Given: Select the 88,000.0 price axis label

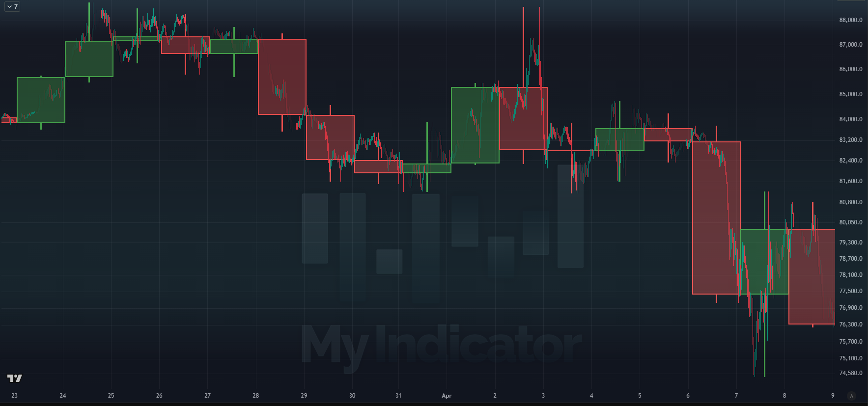Looking at the screenshot, I should click(x=851, y=20).
